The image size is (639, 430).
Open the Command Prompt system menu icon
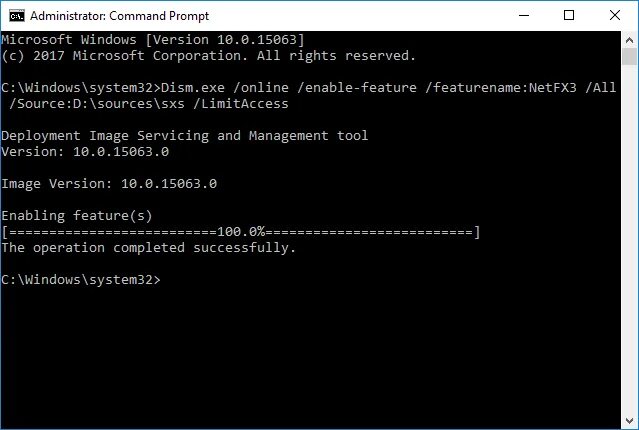pos(17,15)
